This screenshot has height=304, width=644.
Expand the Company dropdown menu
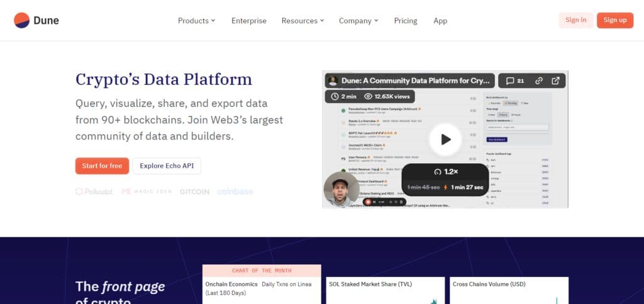click(358, 21)
